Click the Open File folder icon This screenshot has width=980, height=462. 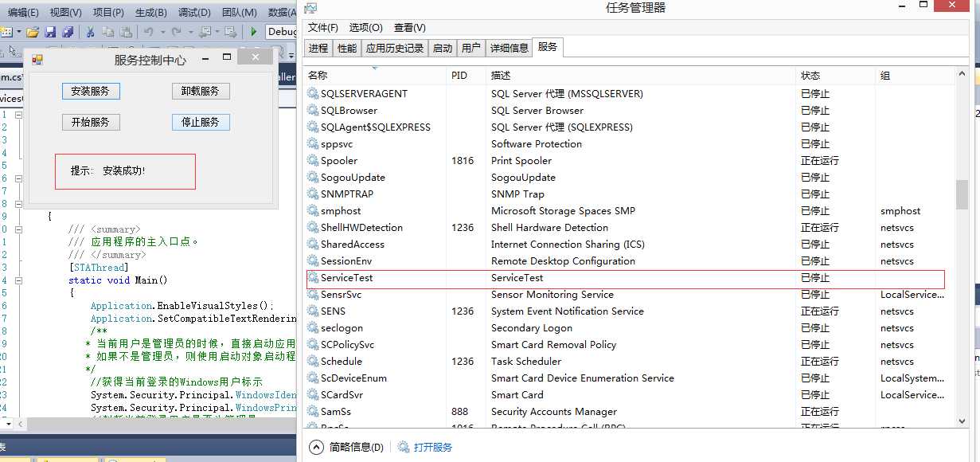(x=33, y=32)
